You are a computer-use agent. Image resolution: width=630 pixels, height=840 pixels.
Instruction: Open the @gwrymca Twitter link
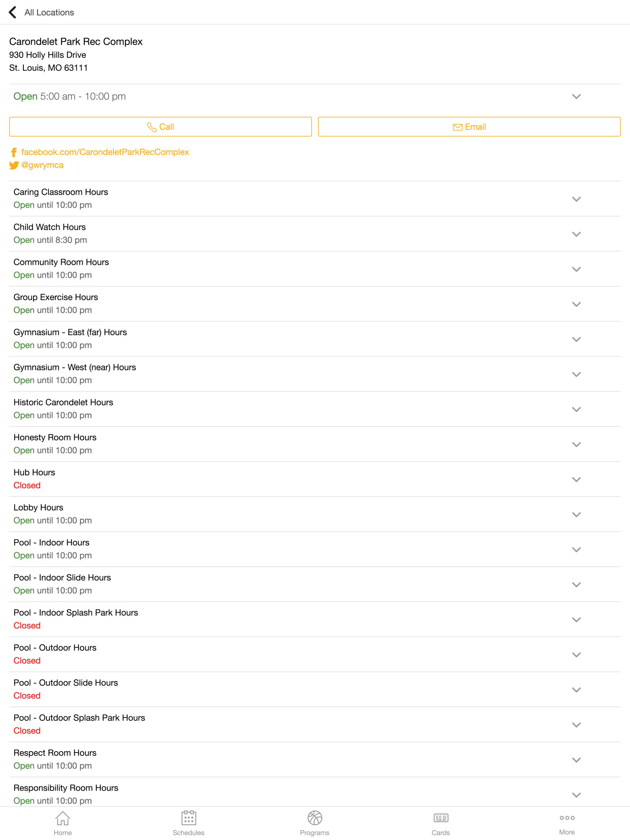point(42,165)
